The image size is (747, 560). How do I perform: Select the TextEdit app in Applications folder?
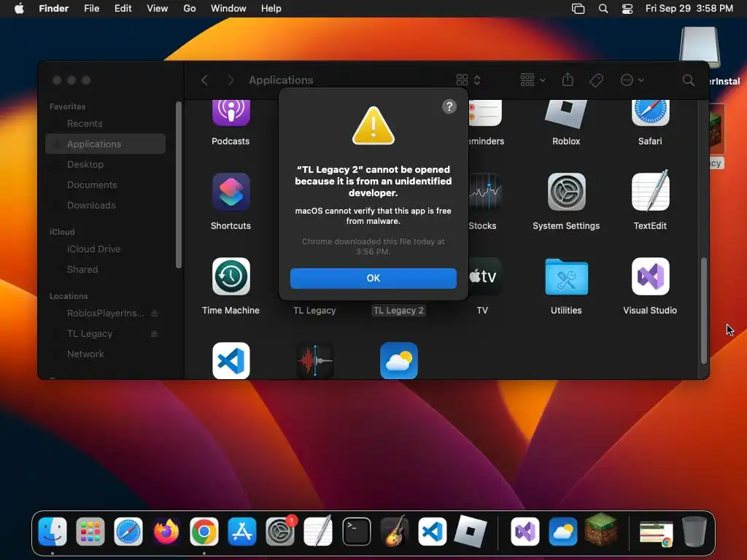point(650,192)
